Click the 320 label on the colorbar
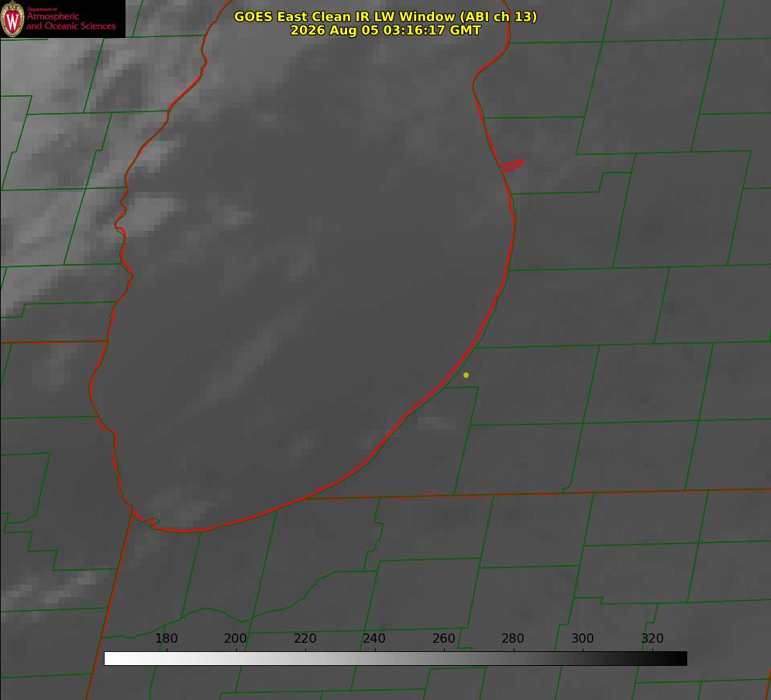Image resolution: width=771 pixels, height=700 pixels. pos(652,638)
